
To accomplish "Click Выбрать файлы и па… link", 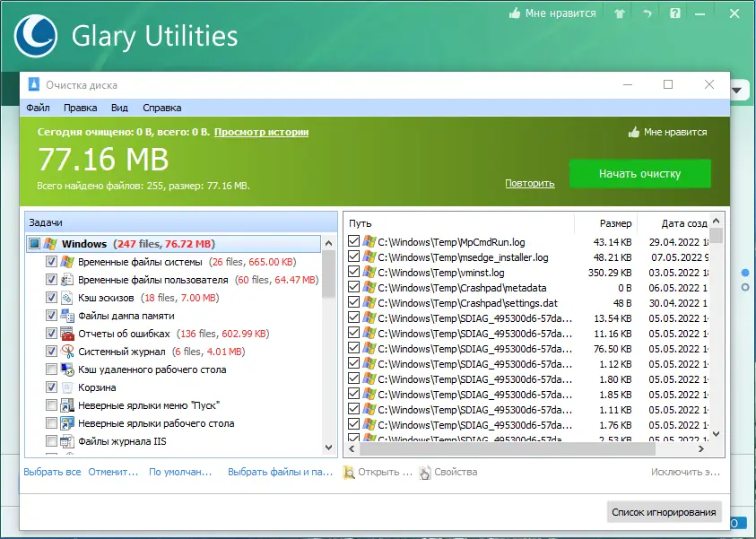I will 281,472.
